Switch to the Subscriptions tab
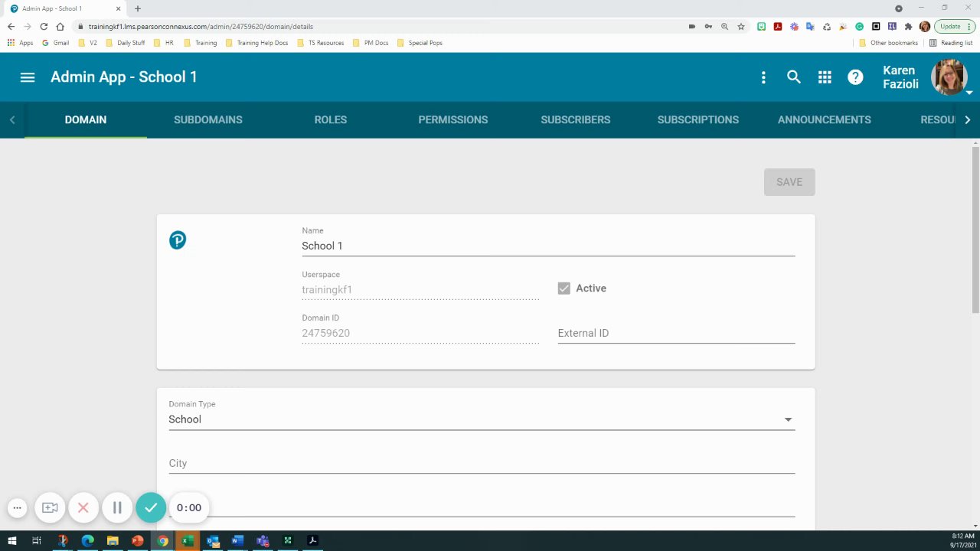Image resolution: width=980 pixels, height=551 pixels. (698, 120)
